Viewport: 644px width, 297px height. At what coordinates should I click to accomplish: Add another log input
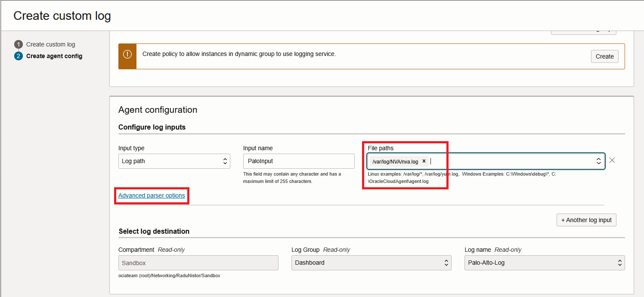point(586,220)
